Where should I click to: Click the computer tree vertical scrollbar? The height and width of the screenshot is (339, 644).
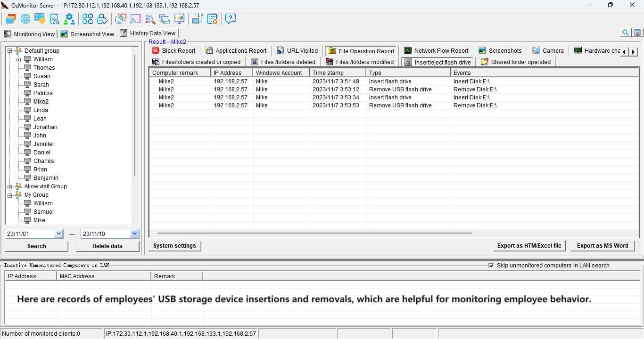point(135,115)
